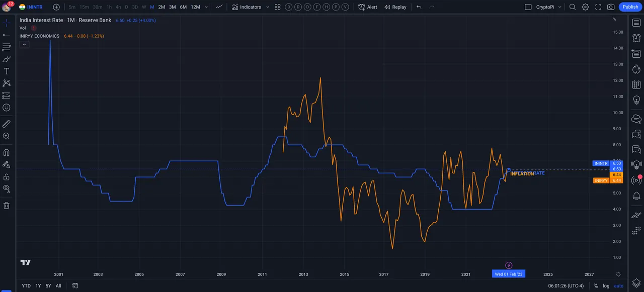Image resolution: width=644 pixels, height=292 pixels.
Task: Open the prediction and measurement tools
Action: tap(7, 95)
